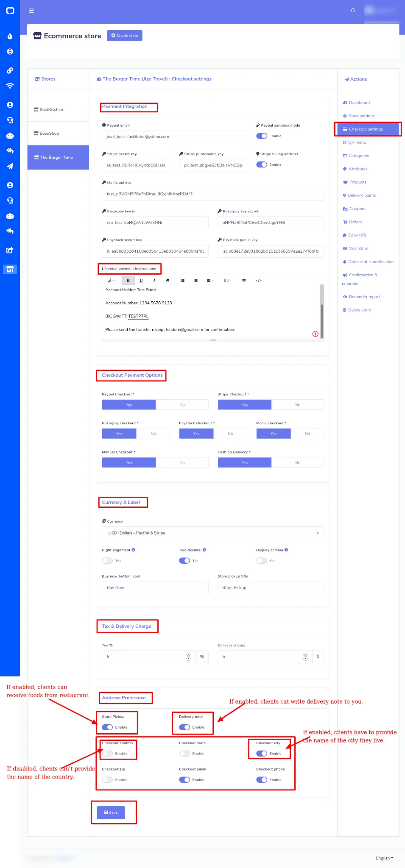
Task: Click the chain link icon in the sidebar
Action: (x=10, y=70)
